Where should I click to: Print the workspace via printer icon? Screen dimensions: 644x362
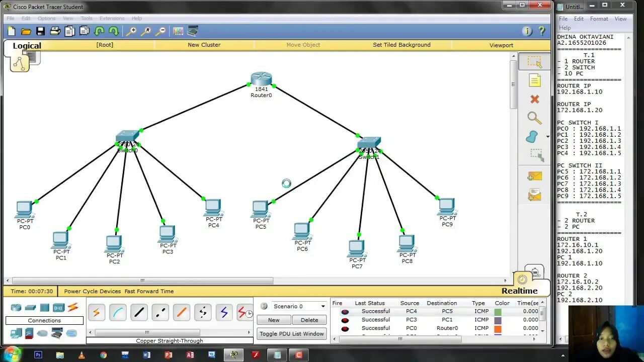click(55, 31)
